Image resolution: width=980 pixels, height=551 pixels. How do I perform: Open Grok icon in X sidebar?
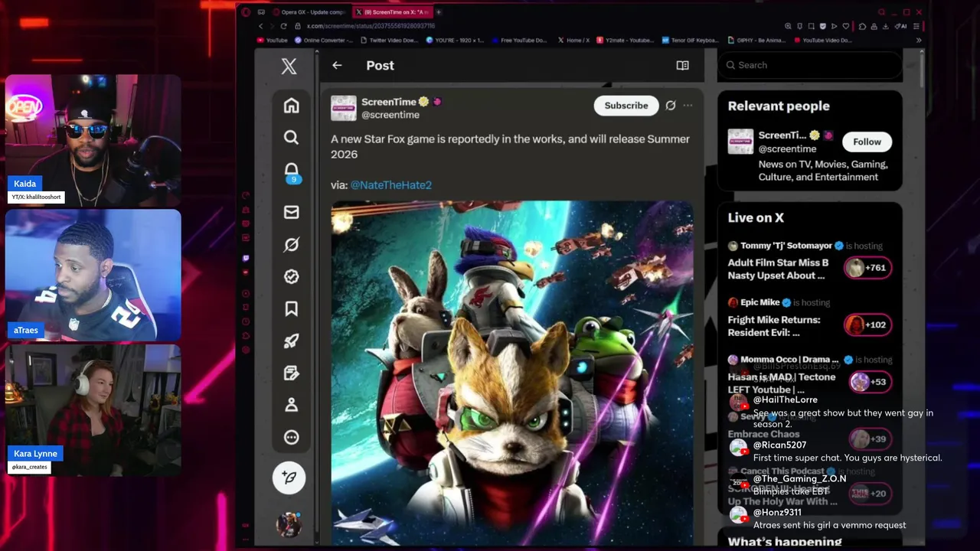coord(291,245)
